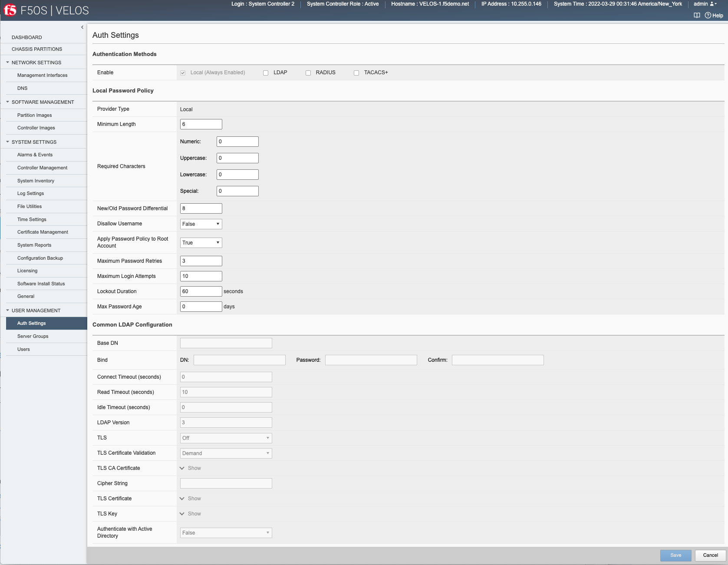The width and height of the screenshot is (728, 565).
Task: Click the Save button
Action: 675,555
